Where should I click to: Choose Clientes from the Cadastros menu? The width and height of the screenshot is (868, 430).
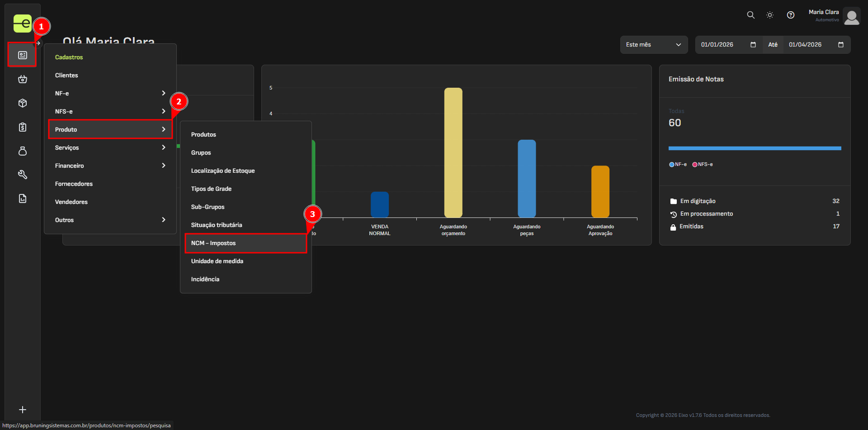click(66, 76)
